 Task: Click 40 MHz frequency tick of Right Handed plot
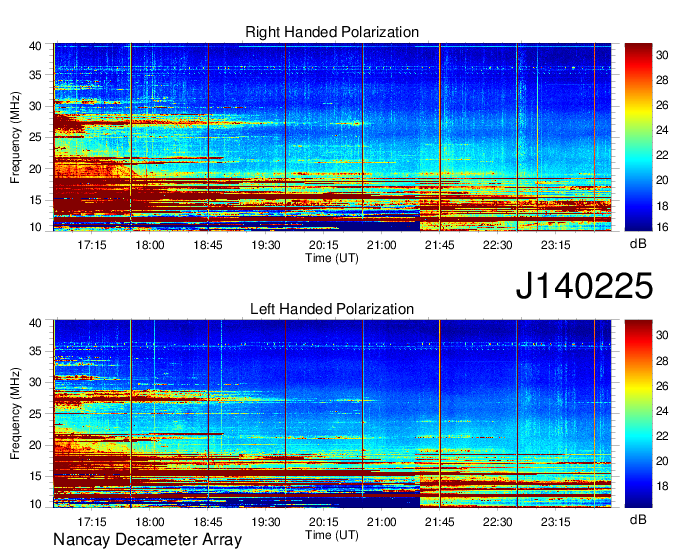click(35, 46)
